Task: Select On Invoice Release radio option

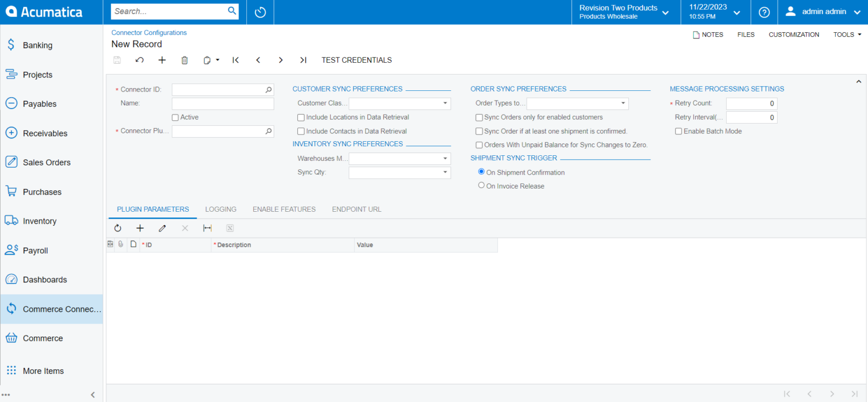Action: click(481, 185)
